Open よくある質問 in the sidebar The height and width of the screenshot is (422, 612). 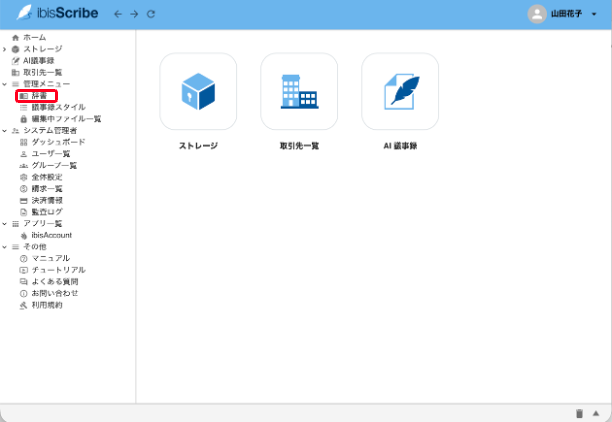54,282
